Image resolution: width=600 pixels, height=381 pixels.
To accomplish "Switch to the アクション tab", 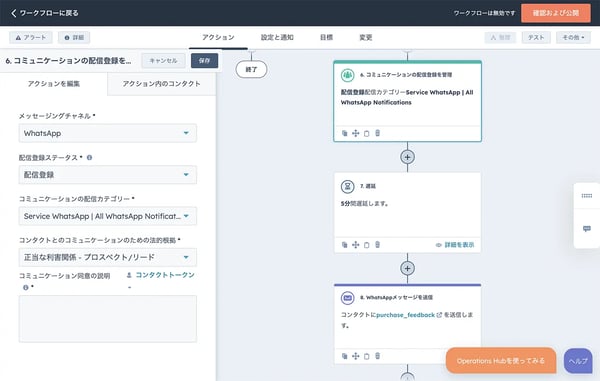I will tap(218, 37).
